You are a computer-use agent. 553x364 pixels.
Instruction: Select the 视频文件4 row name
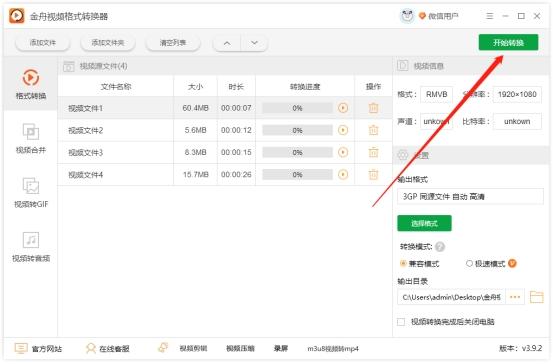[x=85, y=175]
